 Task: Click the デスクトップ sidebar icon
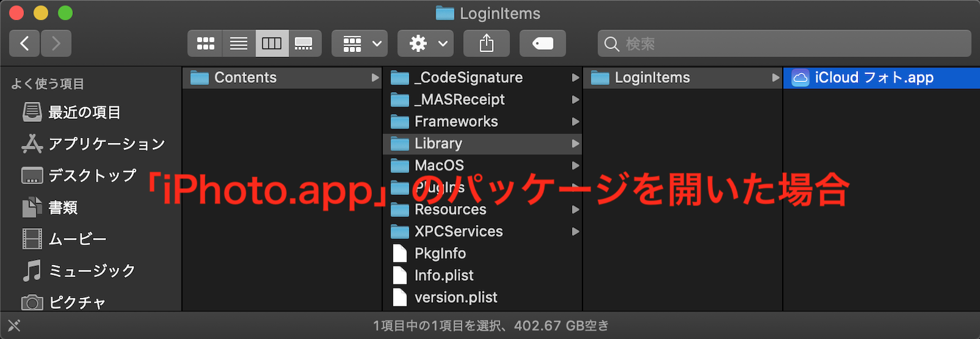32,175
